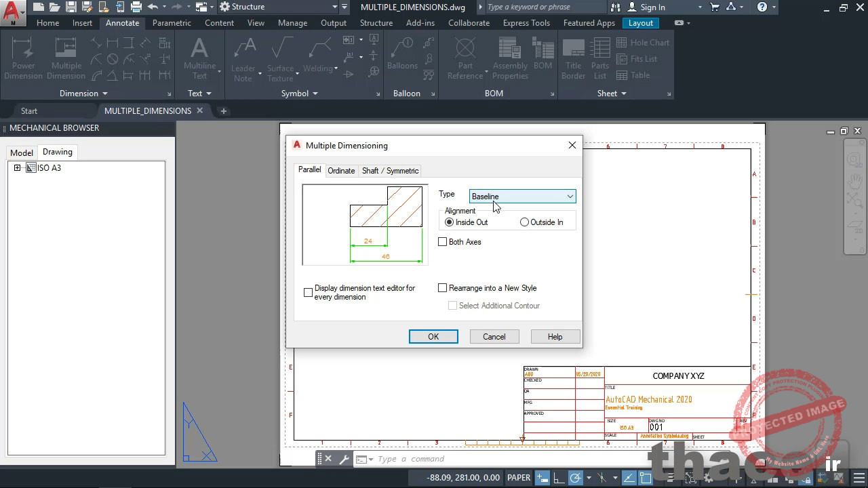Open the Type dropdown showing Baseline
This screenshot has width=868, height=488.
click(x=522, y=197)
